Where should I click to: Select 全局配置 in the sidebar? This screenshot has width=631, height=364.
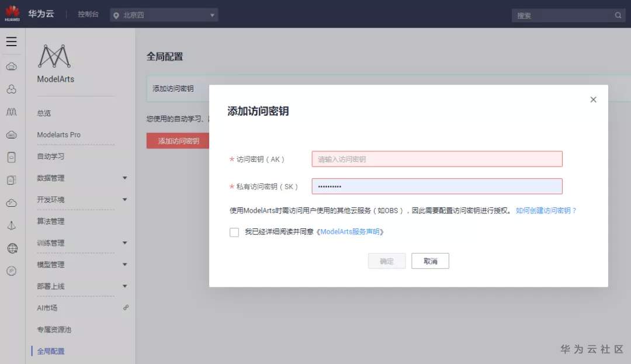point(51,351)
